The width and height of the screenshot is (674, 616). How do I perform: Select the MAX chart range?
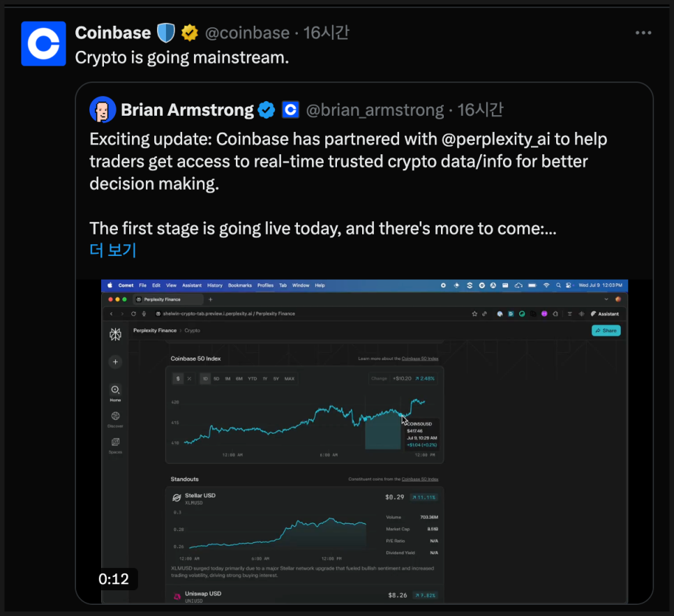tap(290, 379)
